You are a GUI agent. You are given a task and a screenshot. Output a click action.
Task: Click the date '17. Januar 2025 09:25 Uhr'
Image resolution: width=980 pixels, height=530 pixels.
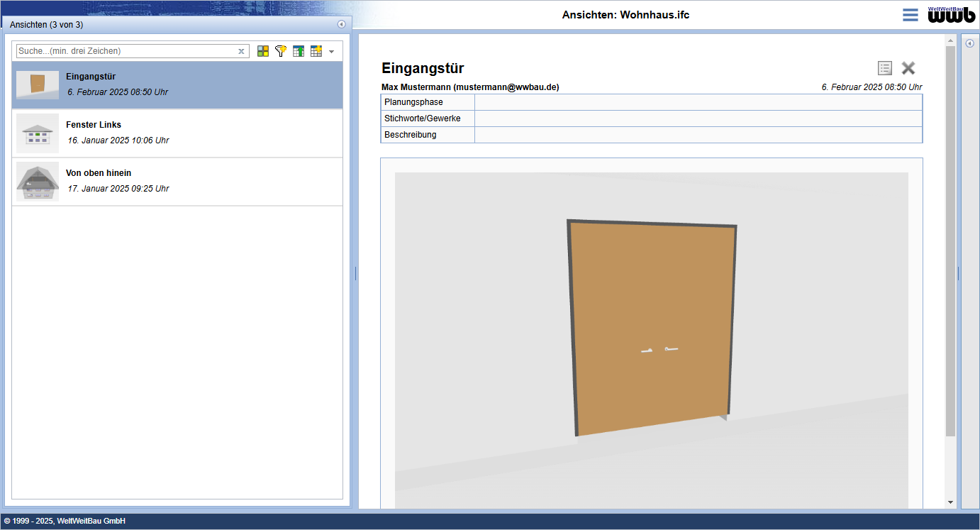(x=118, y=189)
